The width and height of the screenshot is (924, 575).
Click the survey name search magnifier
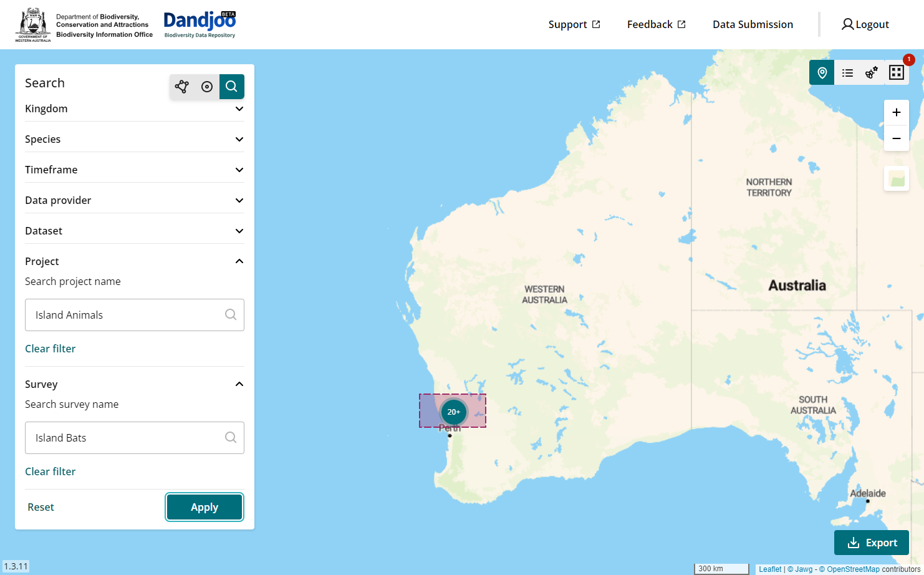point(231,438)
